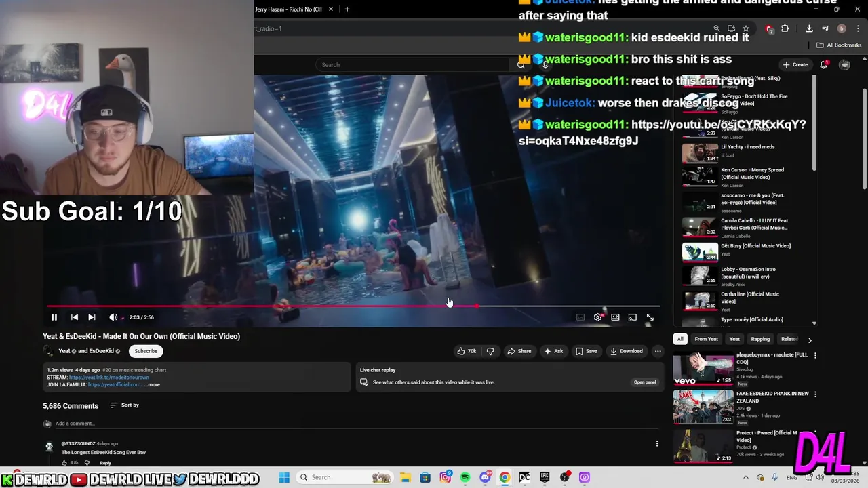868x488 pixels.
Task: Open FAKE ESDEEKID PRANK video thumbnail
Action: [x=703, y=407]
